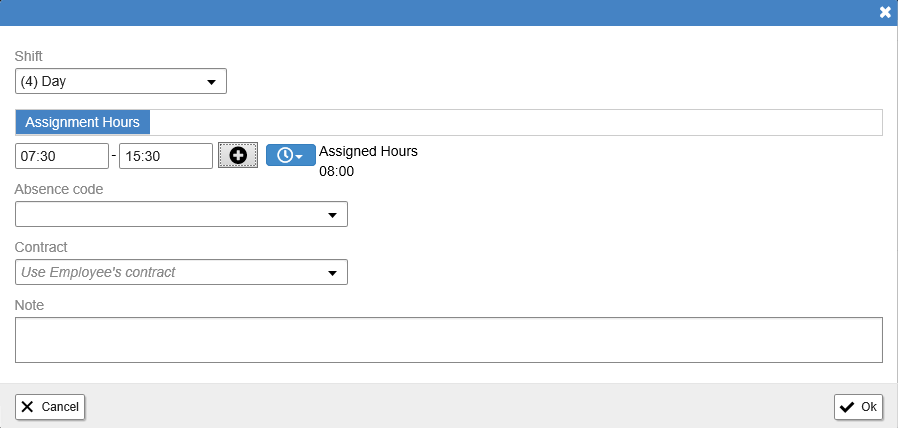Click the checkmark icon on Ok button
898x428 pixels.
846,407
